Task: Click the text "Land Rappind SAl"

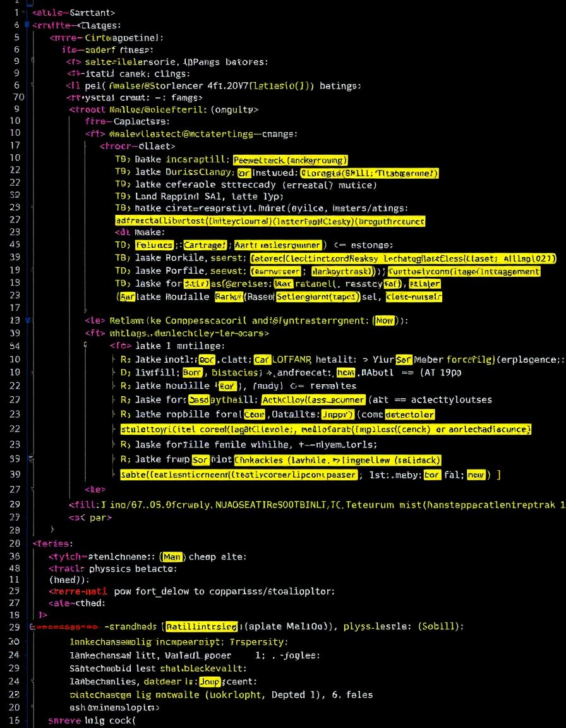Action: click(x=176, y=197)
